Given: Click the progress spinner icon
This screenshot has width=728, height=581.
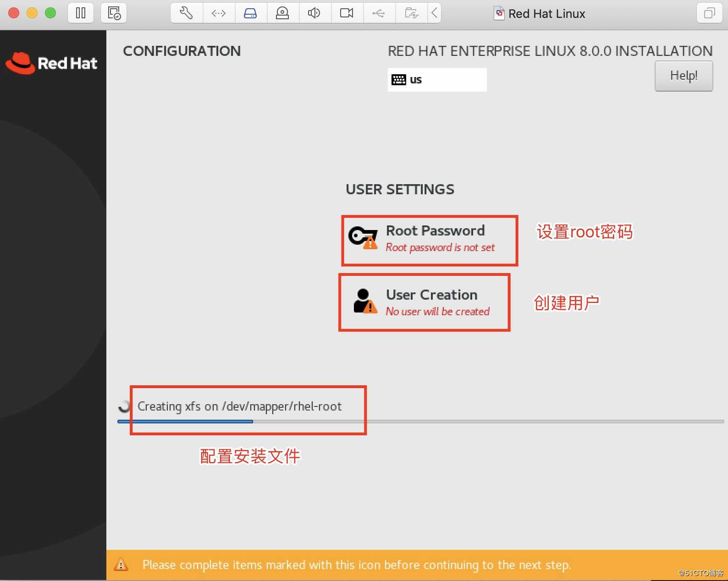Looking at the screenshot, I should click(124, 406).
